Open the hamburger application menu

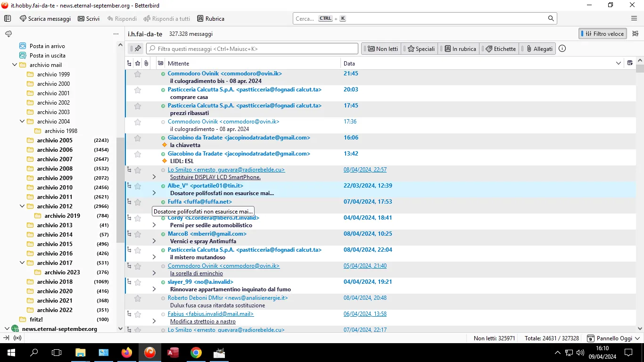pos(634,18)
